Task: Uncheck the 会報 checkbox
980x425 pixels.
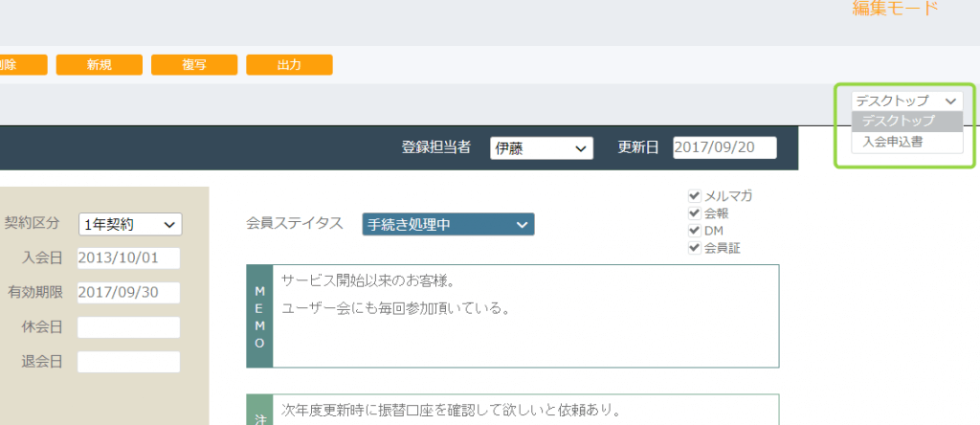Action: pos(695,213)
